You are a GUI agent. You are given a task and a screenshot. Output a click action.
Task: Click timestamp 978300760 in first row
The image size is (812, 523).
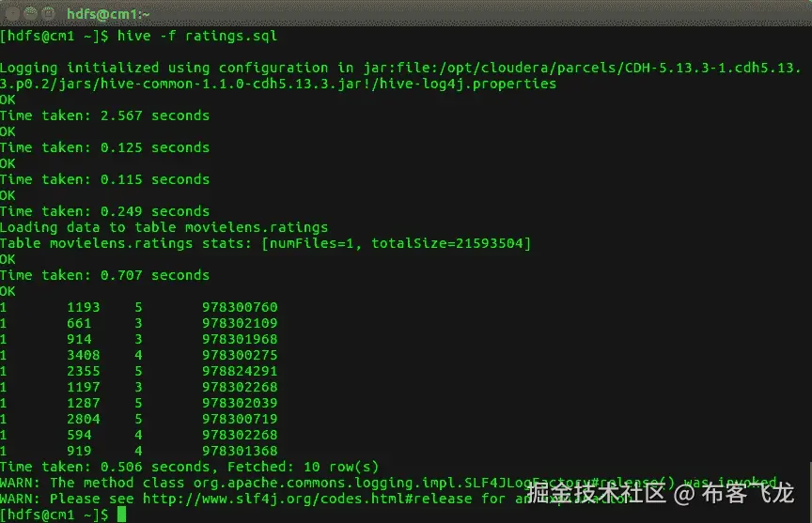[240, 307]
